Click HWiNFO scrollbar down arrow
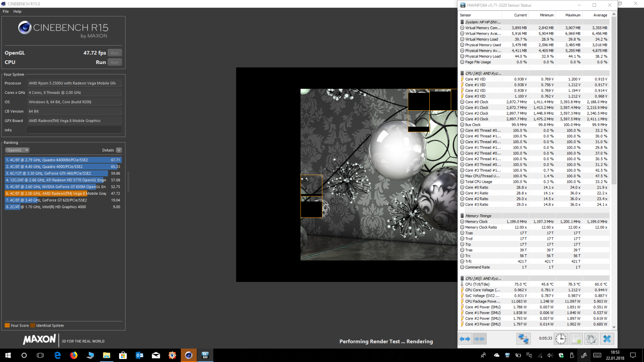644x362 pixels. [x=614, y=327]
